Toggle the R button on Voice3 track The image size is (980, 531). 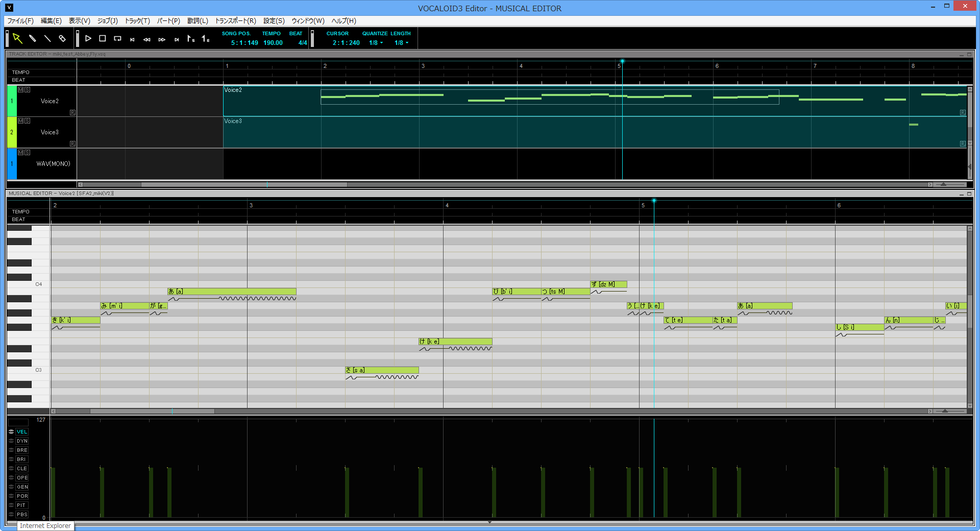(x=72, y=144)
